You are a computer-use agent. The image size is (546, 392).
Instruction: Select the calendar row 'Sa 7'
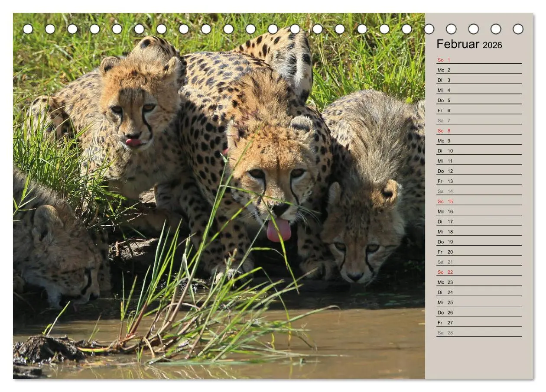(479, 120)
